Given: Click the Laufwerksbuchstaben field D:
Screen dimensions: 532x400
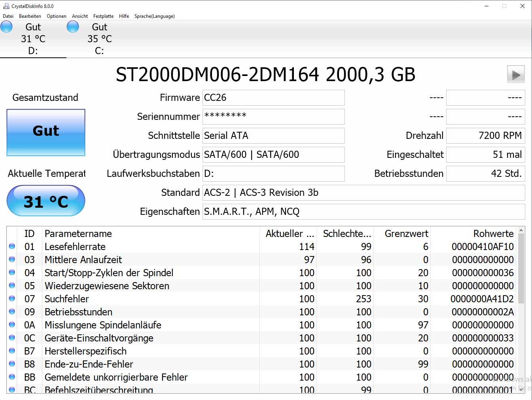Looking at the screenshot, I should [274, 174].
